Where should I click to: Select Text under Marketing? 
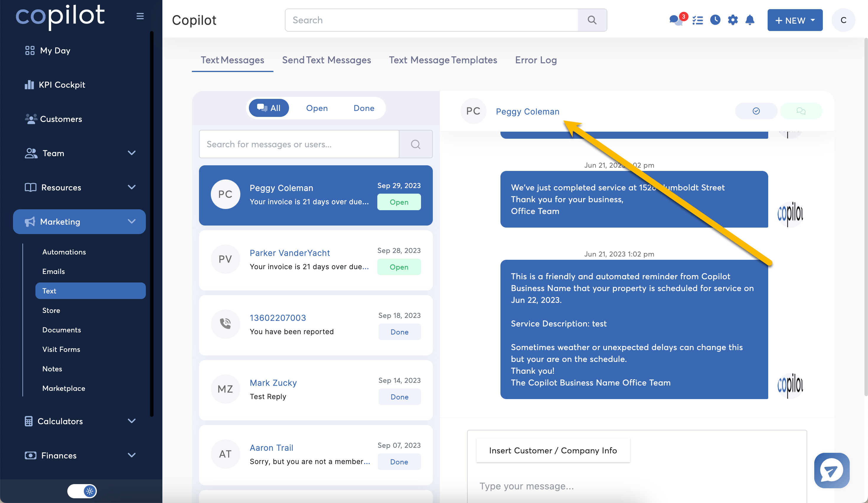(91, 291)
